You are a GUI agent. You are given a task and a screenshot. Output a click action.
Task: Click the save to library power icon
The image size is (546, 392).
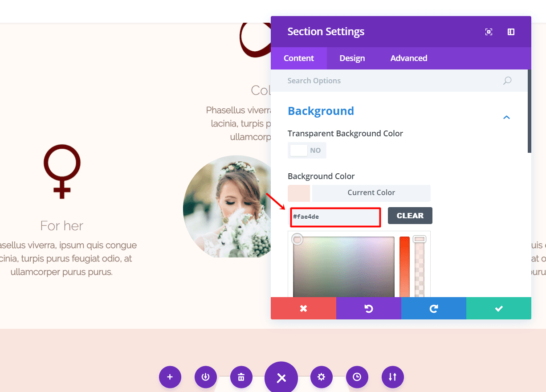coord(206,377)
